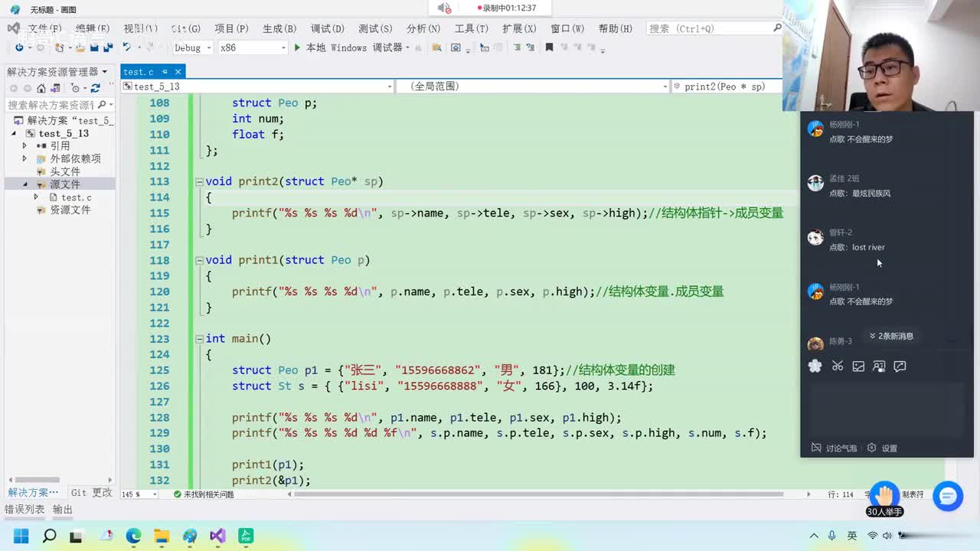Viewport: 980px width, 551px height.
Task: Open the x86 platform dropdown
Action: [x=252, y=47]
